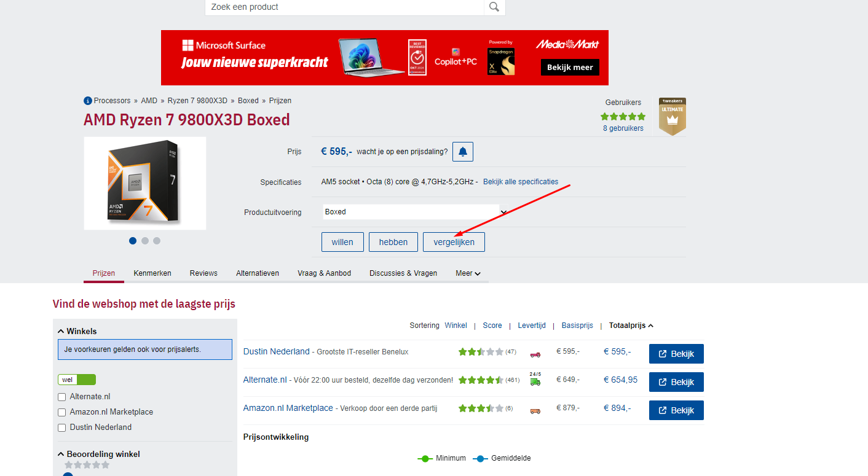Screen dimensions: 868x476
Task: Click the price alert bell icon
Action: 463,152
